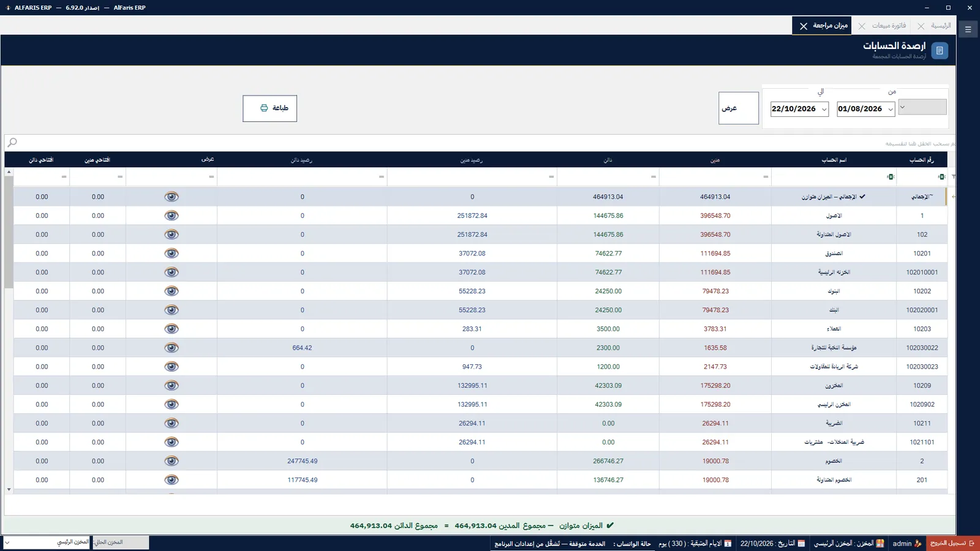Click الايام المتبقية 330 يوم status entry
The width and height of the screenshot is (980, 551).
point(695,544)
